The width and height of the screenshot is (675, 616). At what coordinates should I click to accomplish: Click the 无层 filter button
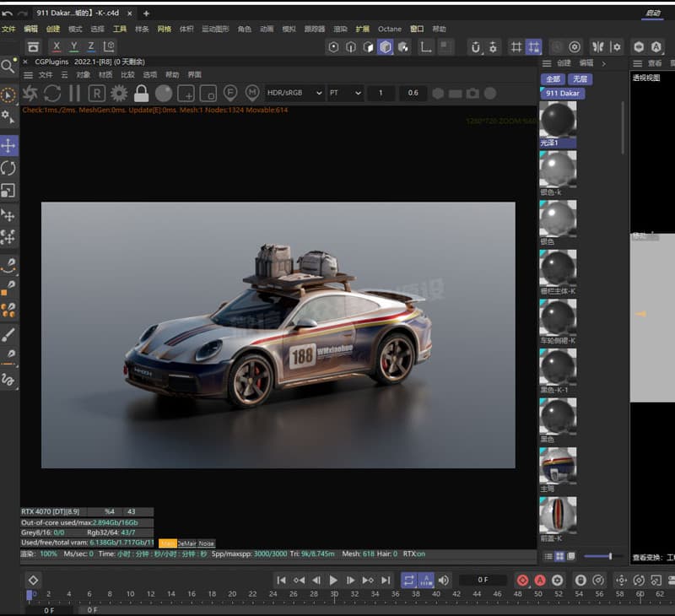(x=580, y=79)
